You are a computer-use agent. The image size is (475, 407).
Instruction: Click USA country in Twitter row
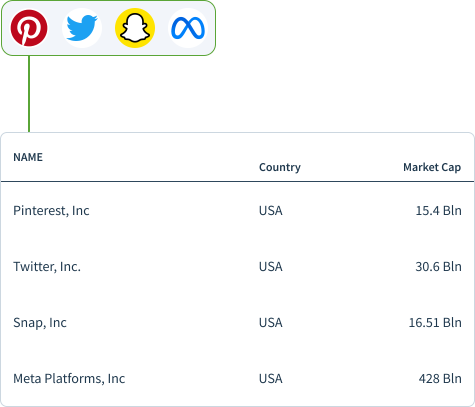271,267
